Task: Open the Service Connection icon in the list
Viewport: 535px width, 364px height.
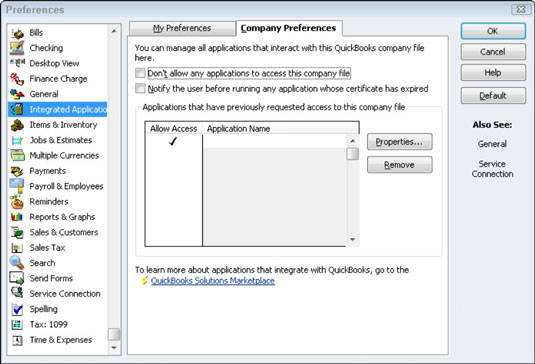Action: tap(17, 293)
